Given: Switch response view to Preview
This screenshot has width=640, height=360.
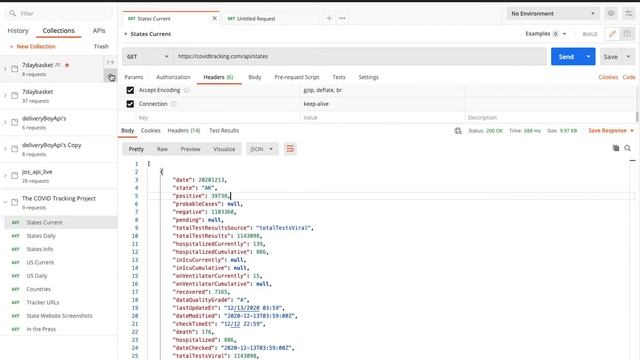Looking at the screenshot, I should [190, 149].
